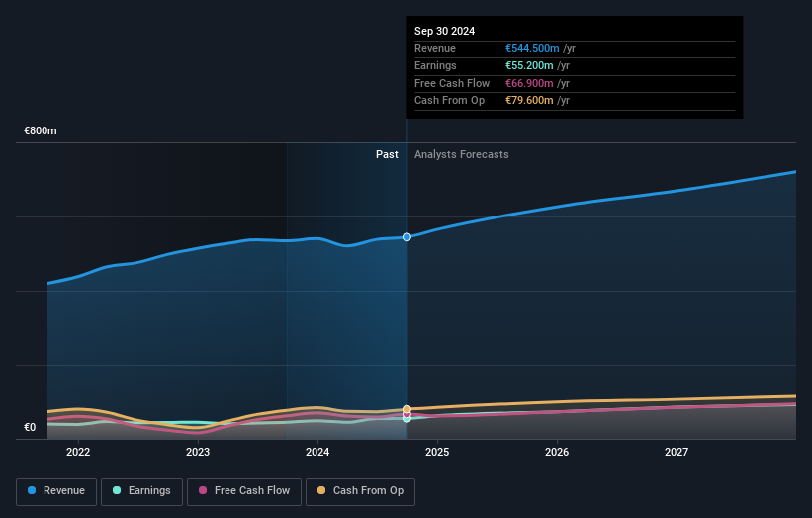Select the 2025 x-axis label
This screenshot has width=812, height=518.
coord(437,452)
